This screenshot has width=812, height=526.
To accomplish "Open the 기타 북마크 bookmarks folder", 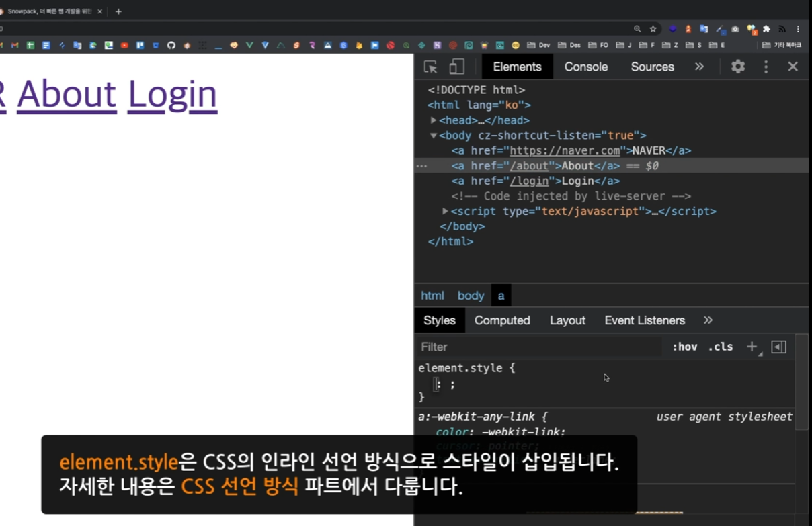I will [x=782, y=45].
